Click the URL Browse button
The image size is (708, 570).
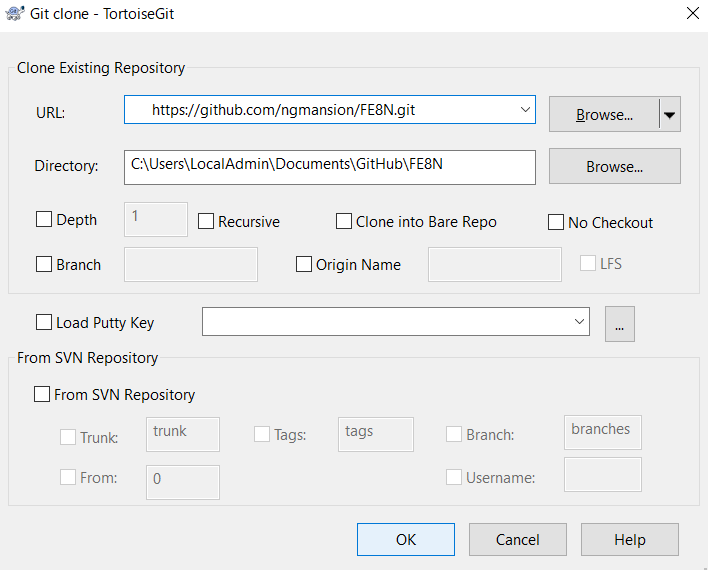pos(604,114)
